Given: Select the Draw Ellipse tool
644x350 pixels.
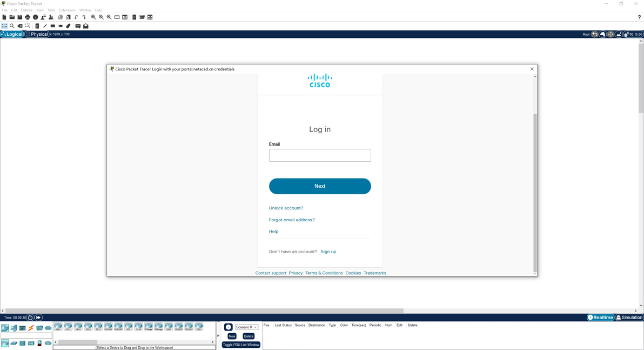Looking at the screenshot, I should [61, 26].
